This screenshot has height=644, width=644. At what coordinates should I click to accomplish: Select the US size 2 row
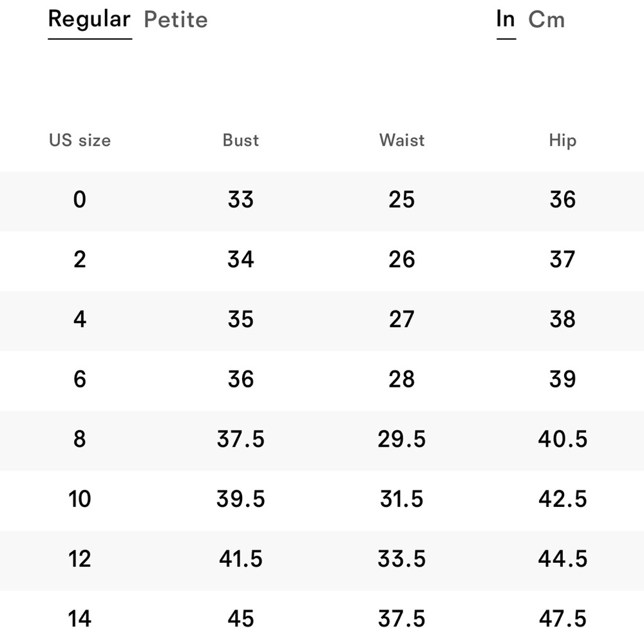point(80,260)
